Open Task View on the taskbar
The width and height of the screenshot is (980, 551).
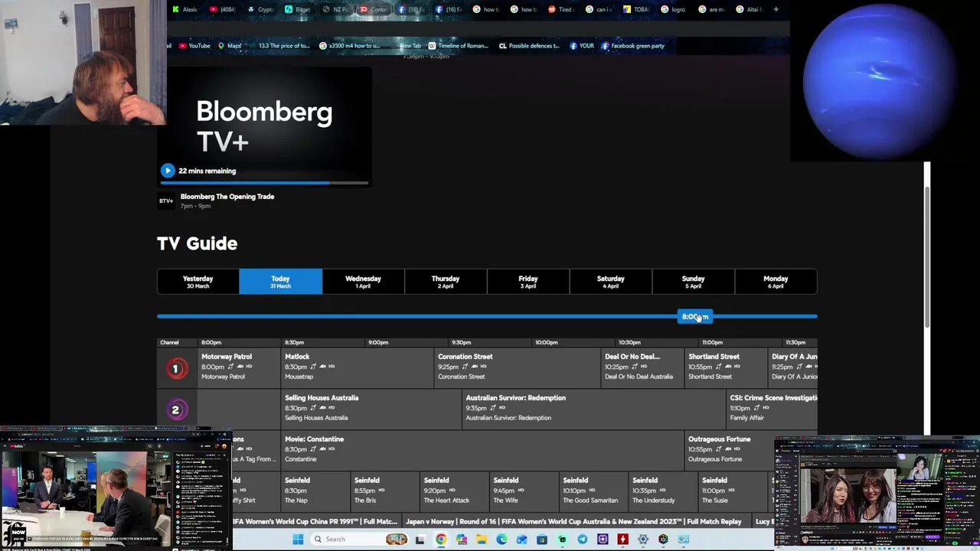[x=420, y=540]
